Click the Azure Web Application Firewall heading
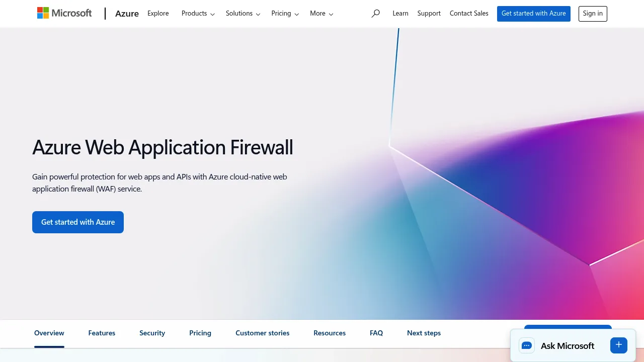This screenshot has width=644, height=362. [163, 147]
